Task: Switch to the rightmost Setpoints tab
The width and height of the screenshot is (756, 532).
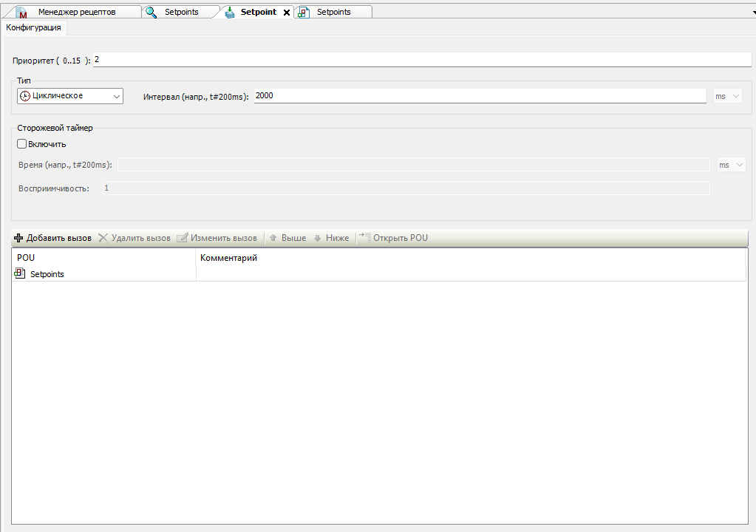Action: coord(333,12)
